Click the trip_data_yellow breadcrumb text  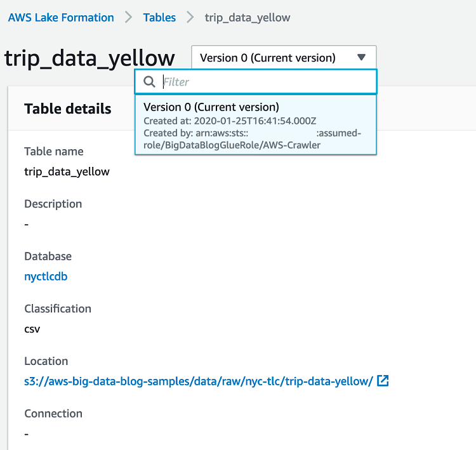[x=248, y=18]
